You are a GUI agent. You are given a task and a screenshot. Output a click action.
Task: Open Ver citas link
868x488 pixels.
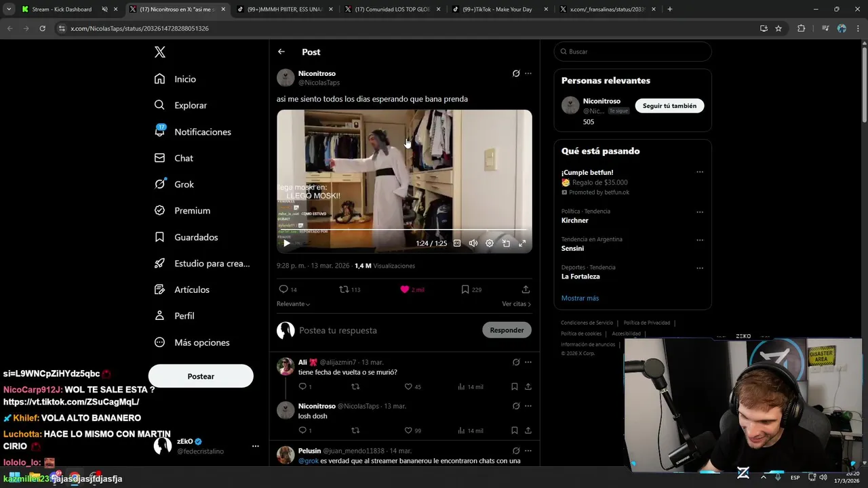point(516,304)
